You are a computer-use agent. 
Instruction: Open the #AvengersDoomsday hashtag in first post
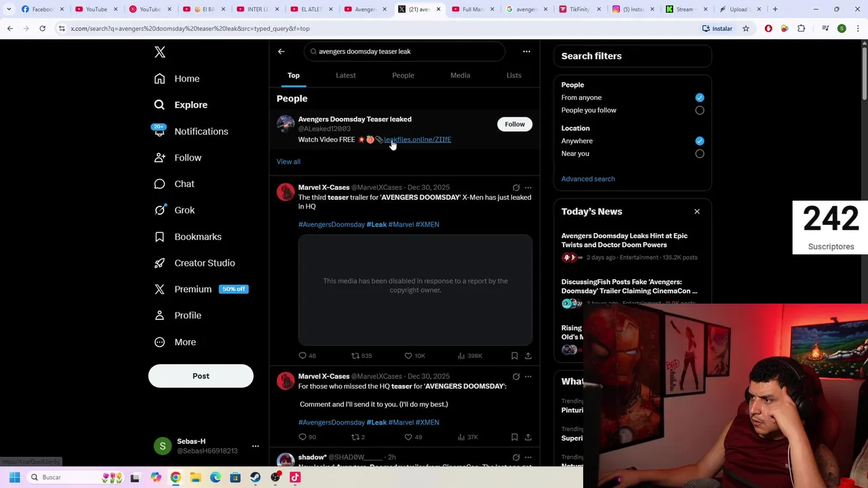[x=332, y=224]
